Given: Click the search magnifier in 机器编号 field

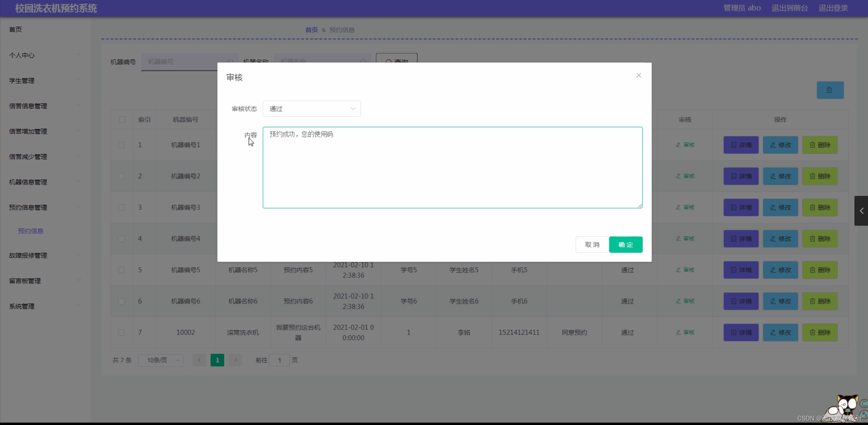Looking at the screenshot, I should 230,62.
